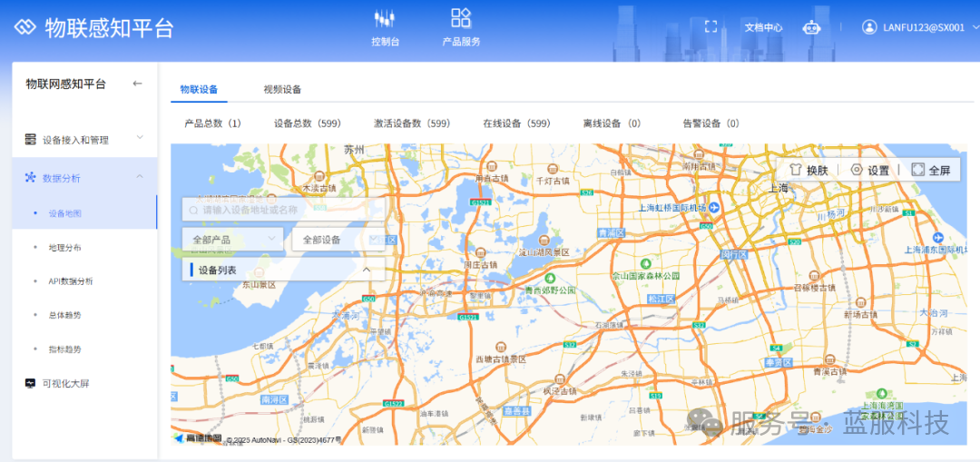Click 佘山国家森林公园 park marker

[x=645, y=262]
